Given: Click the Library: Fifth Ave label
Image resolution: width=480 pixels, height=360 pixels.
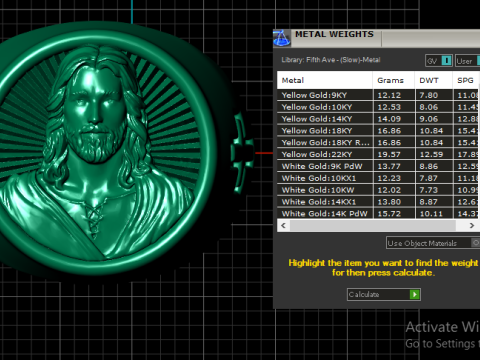Looking at the screenshot, I should pos(331,60).
